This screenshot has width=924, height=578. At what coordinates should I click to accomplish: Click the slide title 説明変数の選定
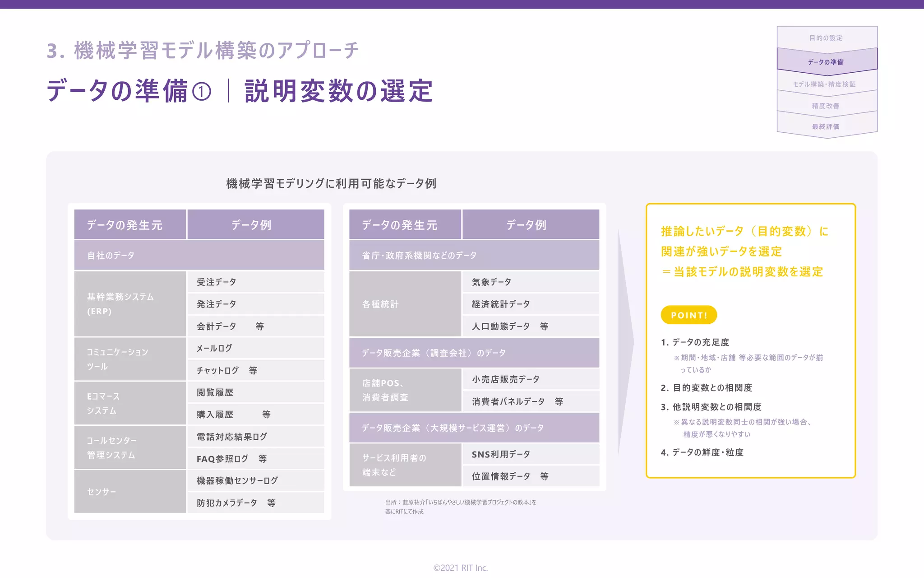click(339, 91)
